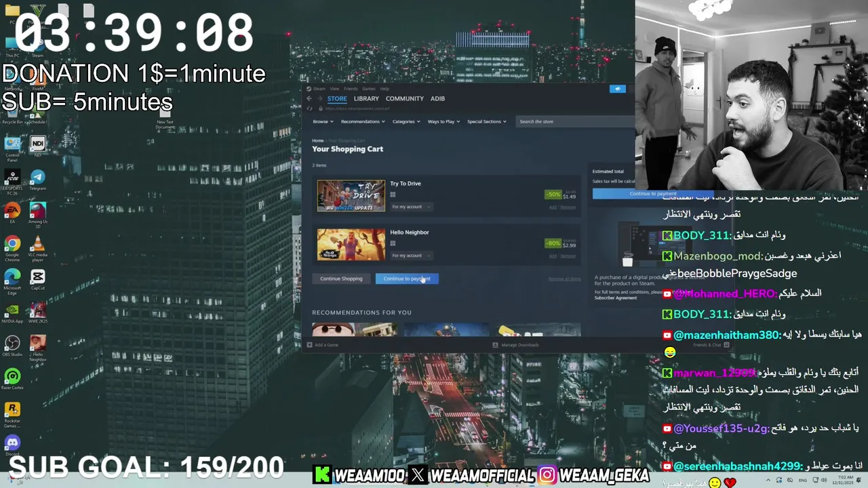Click Steam's back navigation arrow
Image resolution: width=868 pixels, height=488 pixels.
310,98
